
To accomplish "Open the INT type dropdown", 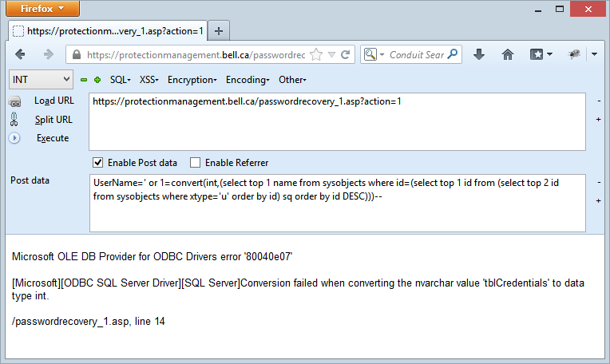I will (x=41, y=80).
